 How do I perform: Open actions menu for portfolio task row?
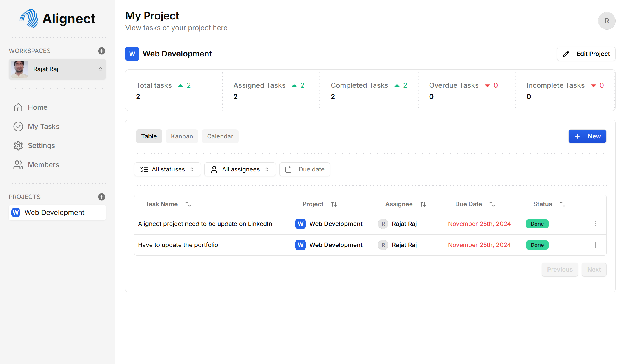596,245
